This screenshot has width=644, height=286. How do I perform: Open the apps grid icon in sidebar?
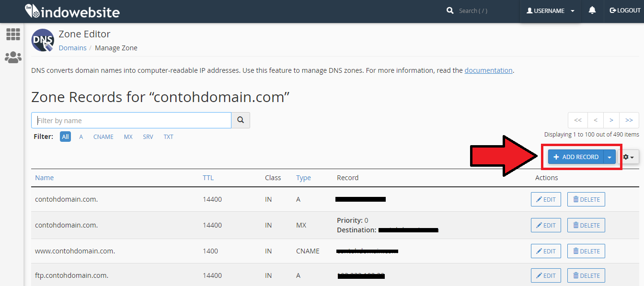13,34
